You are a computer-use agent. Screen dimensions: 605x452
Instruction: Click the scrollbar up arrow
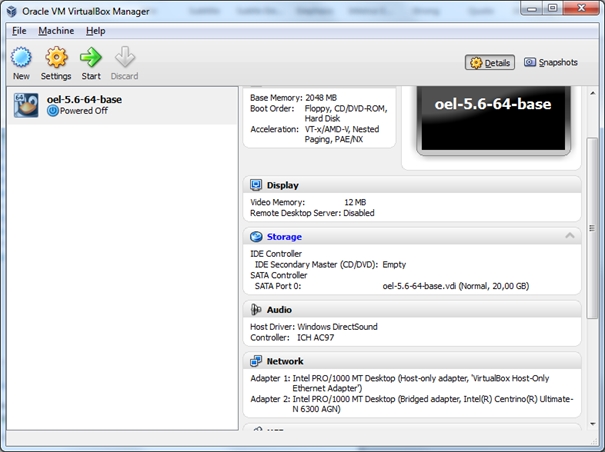(x=592, y=93)
